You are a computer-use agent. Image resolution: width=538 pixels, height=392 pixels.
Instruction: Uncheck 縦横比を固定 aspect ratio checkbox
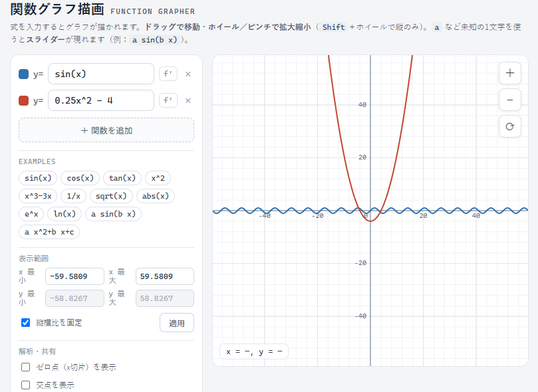point(25,322)
